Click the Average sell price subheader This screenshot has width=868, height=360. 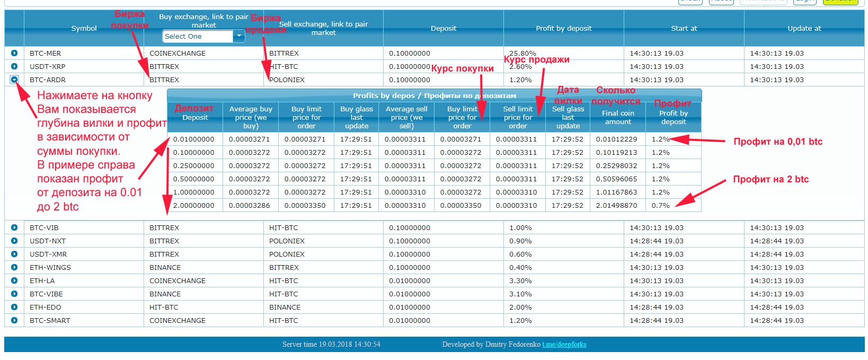point(406,117)
